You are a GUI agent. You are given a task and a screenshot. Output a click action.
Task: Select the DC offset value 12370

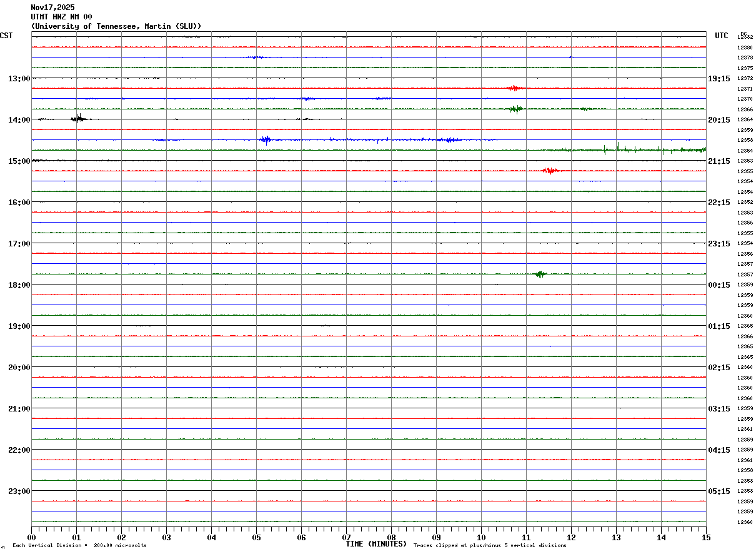(x=745, y=99)
